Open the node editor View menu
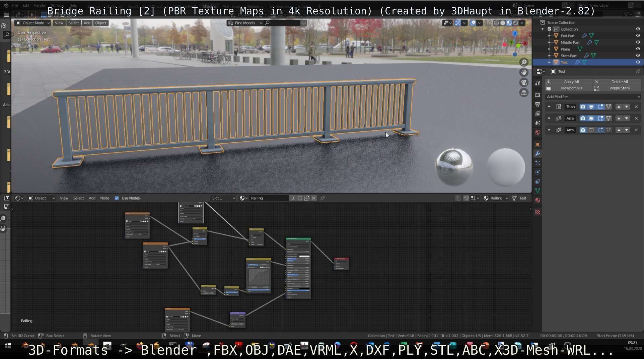 click(64, 198)
